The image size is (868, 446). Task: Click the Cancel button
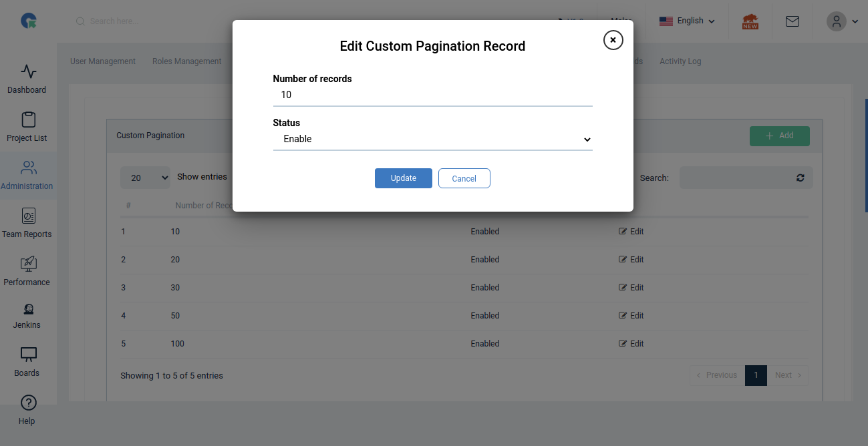coord(464,178)
